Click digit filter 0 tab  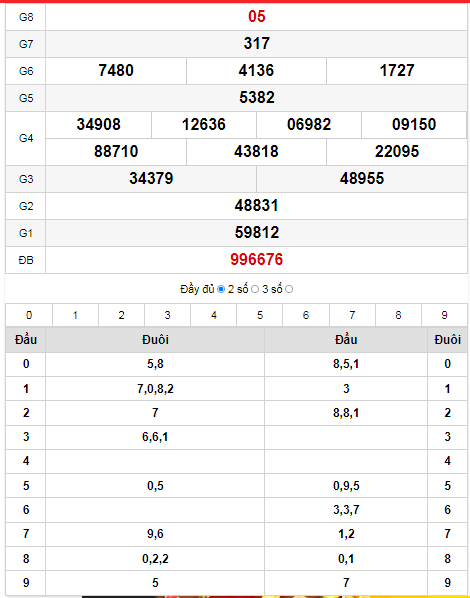pos(29,315)
